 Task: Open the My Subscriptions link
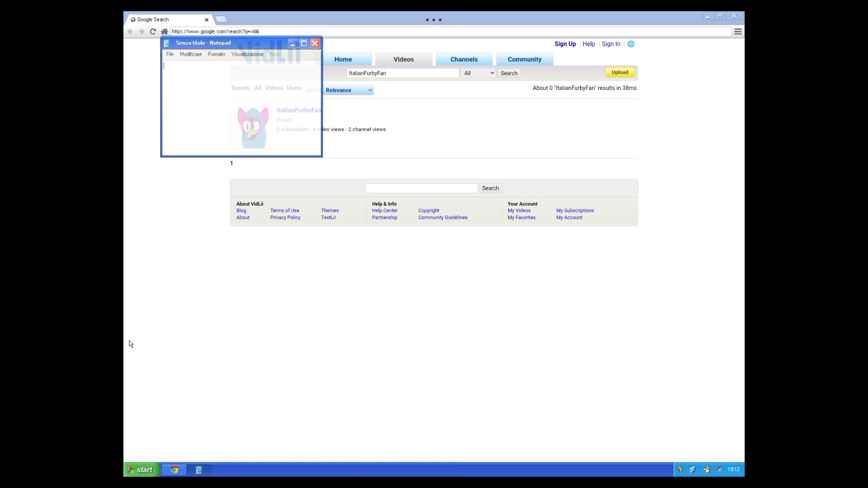(x=575, y=211)
